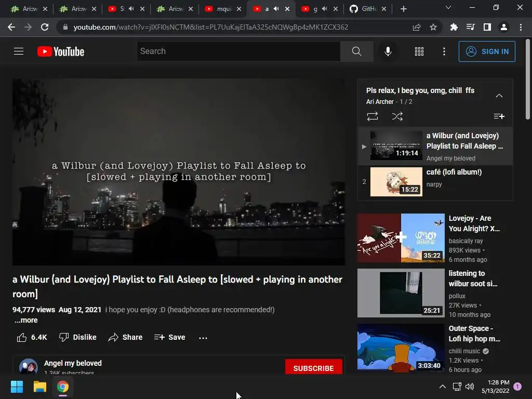Open more actions ellipsis under video

click(x=203, y=338)
